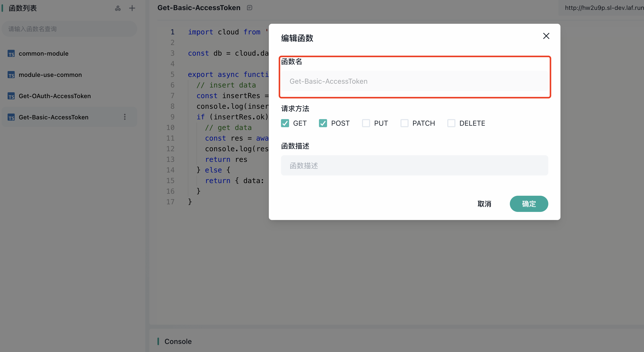The width and height of the screenshot is (644, 352).
Task: Enable the PATCH request method
Action: (x=404, y=123)
